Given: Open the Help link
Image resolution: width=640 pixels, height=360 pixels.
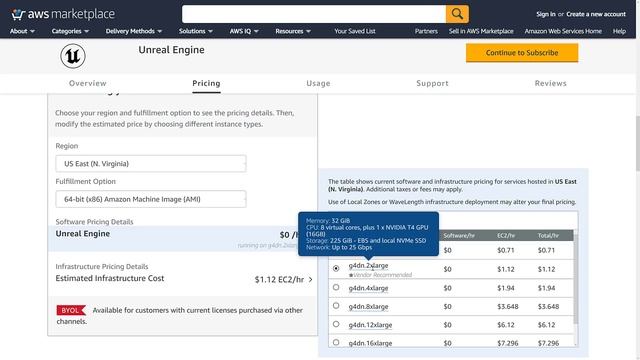Looking at the screenshot, I should (619, 31).
